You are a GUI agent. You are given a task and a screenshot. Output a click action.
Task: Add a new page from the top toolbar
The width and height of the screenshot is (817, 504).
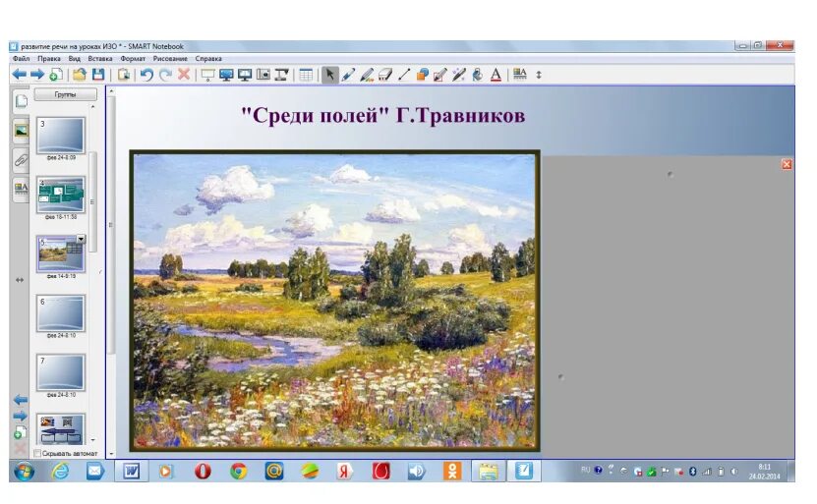(56, 75)
